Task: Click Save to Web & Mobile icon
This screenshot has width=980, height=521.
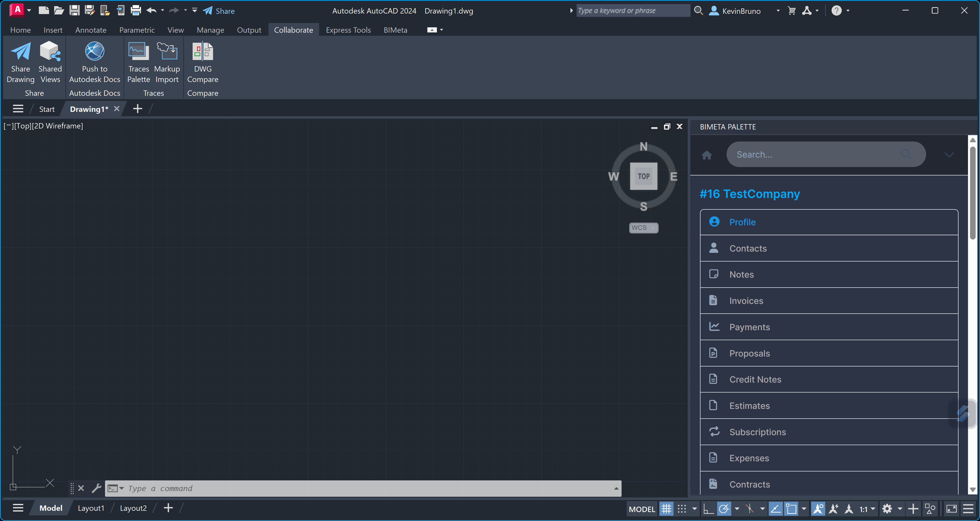Action: pos(121,10)
